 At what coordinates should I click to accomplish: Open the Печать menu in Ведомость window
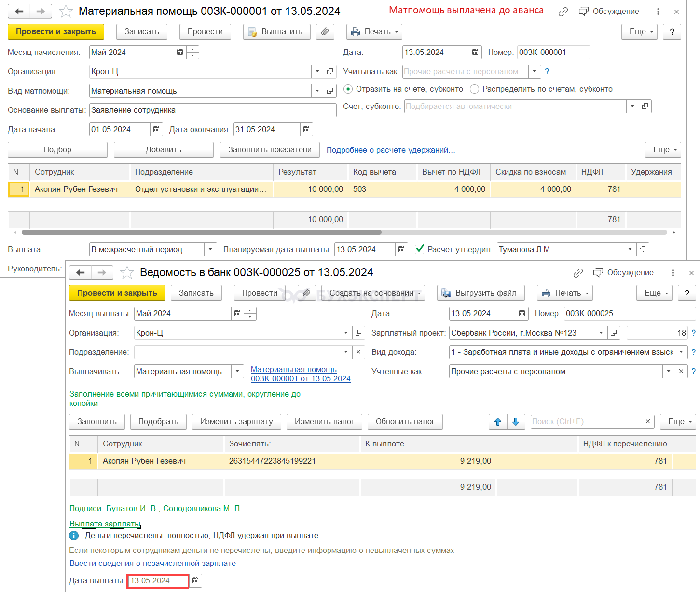click(565, 293)
